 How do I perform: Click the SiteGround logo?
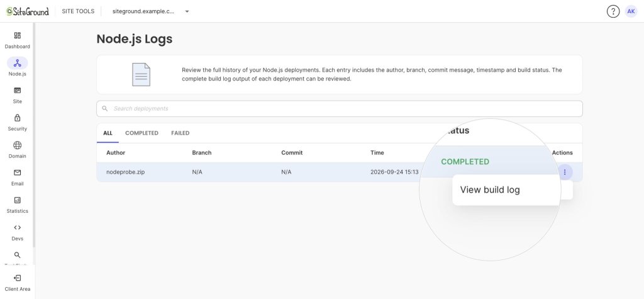[x=28, y=11]
